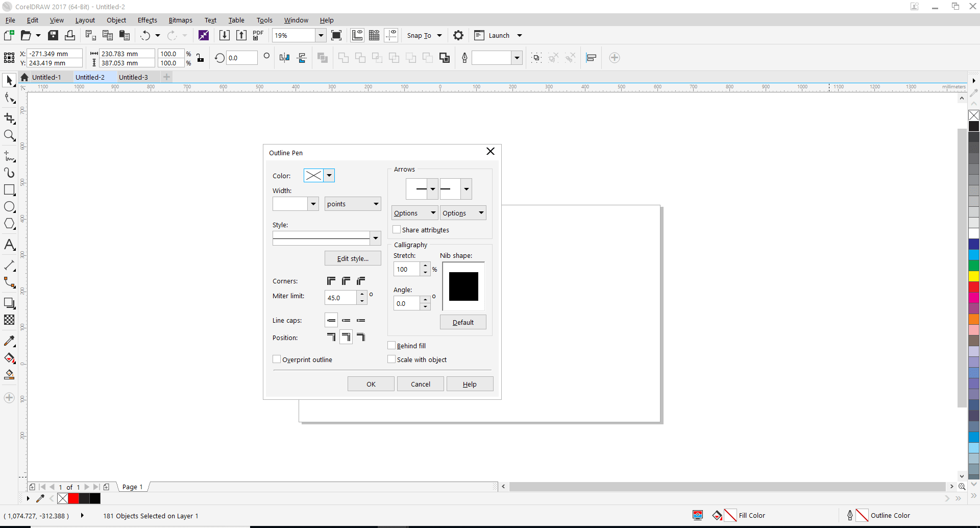Select the Artistic Media tool

9,173
